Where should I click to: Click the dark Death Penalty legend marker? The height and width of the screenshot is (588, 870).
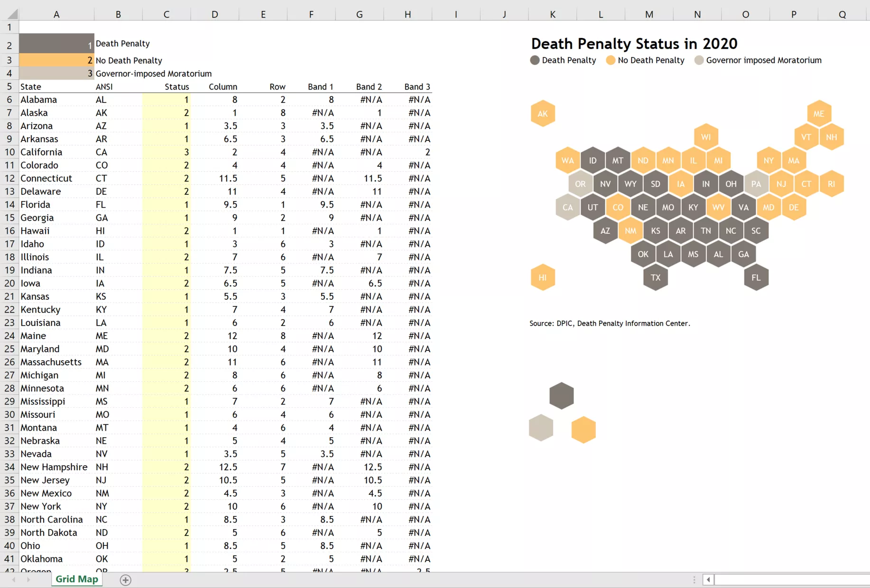pyautogui.click(x=534, y=60)
